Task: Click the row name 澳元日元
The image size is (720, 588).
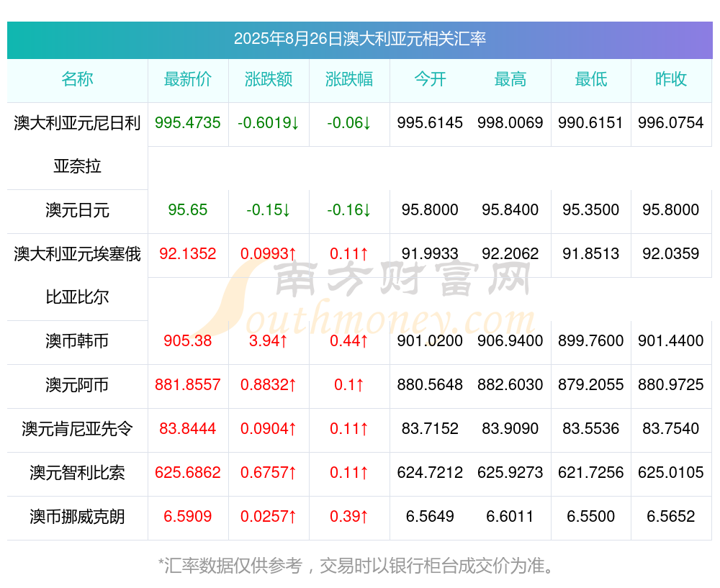Action: coord(77,210)
